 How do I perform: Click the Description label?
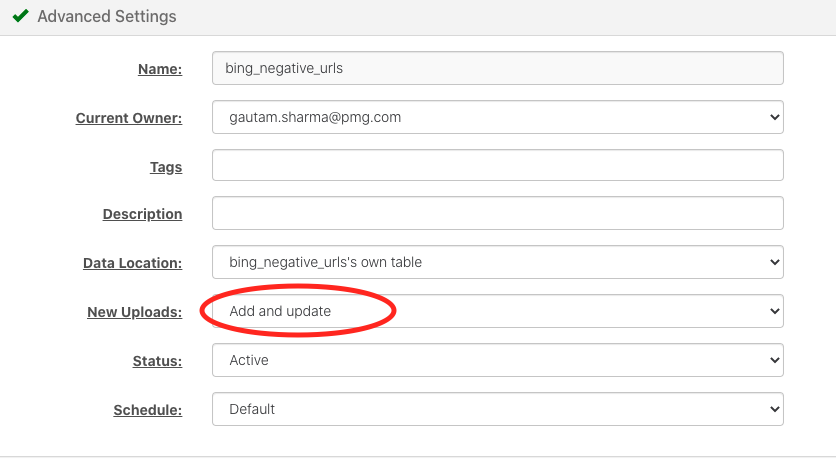point(142,214)
